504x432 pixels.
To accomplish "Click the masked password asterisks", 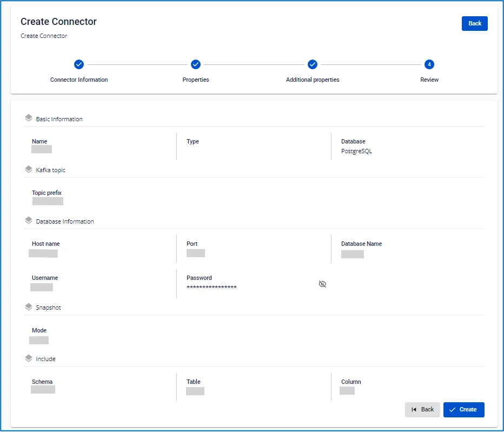I will 211,287.
